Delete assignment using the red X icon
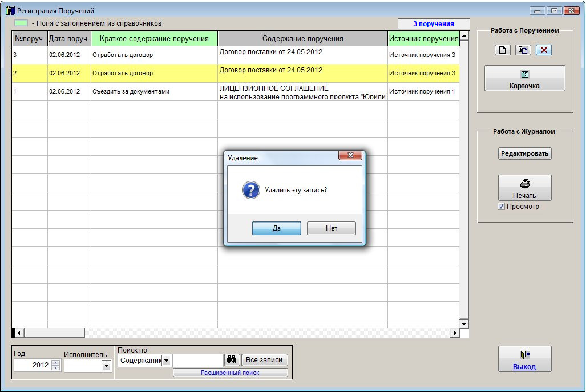The width and height of the screenshot is (586, 392). (544, 50)
